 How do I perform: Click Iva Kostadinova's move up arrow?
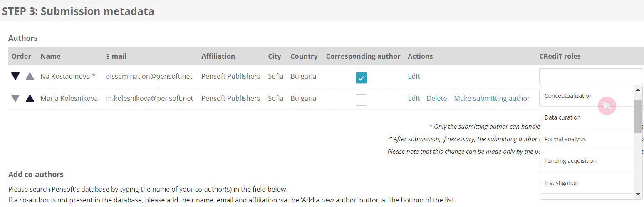pyautogui.click(x=30, y=76)
